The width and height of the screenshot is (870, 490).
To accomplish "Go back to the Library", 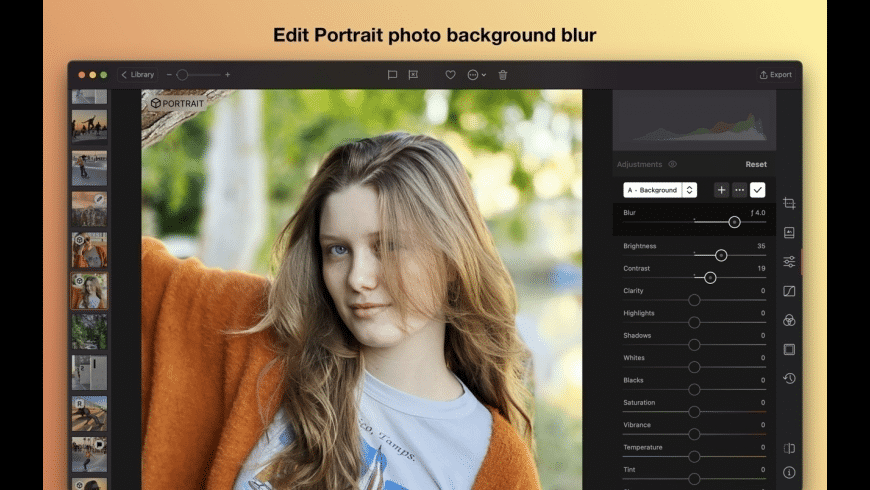I will click(138, 74).
